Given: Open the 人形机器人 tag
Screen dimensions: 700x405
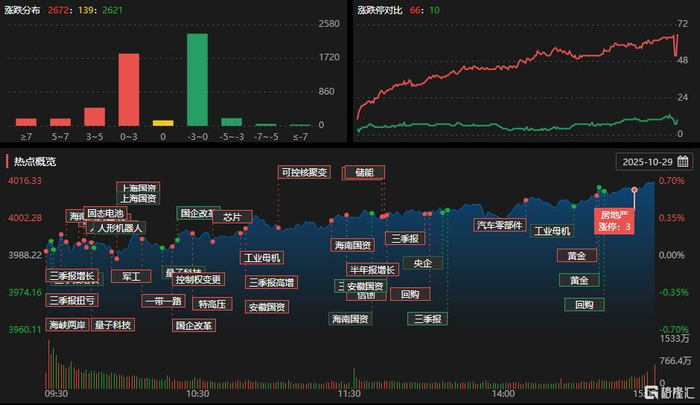Looking at the screenshot, I should coord(119,228).
